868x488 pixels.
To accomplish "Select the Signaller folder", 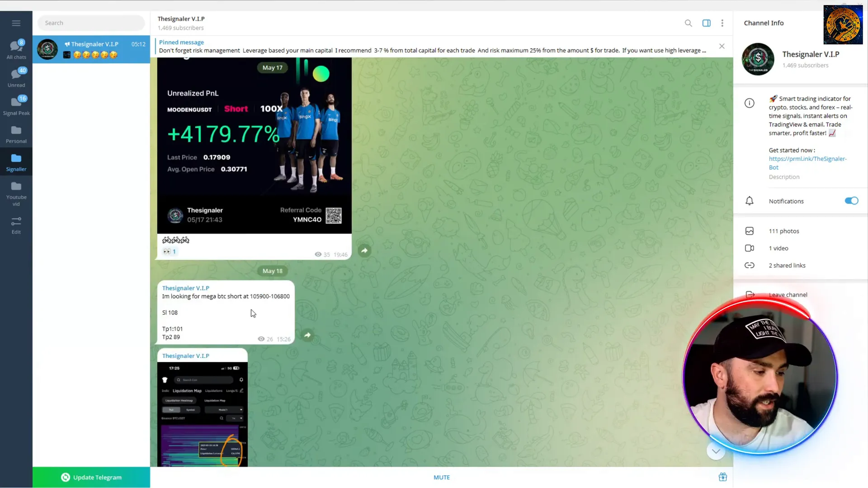I will click(x=16, y=162).
